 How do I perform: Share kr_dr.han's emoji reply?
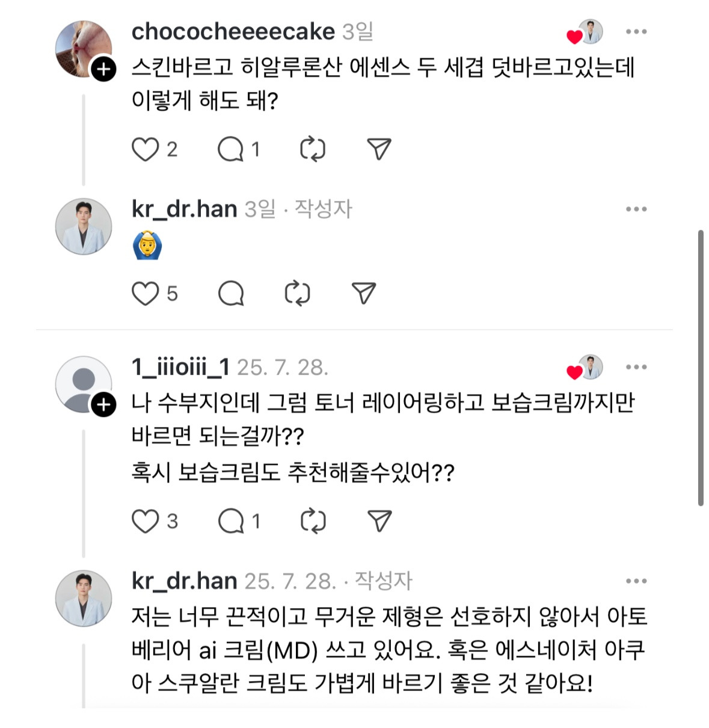coord(364,294)
